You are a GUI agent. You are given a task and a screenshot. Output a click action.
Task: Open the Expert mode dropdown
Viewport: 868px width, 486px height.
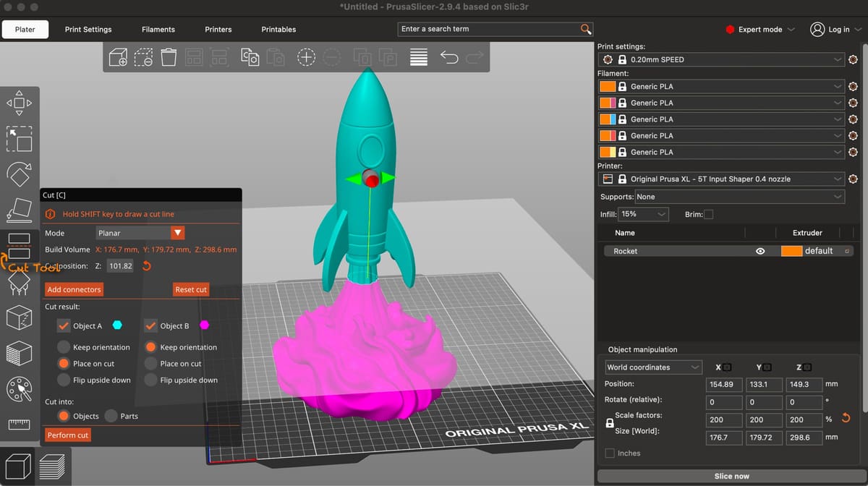click(759, 30)
